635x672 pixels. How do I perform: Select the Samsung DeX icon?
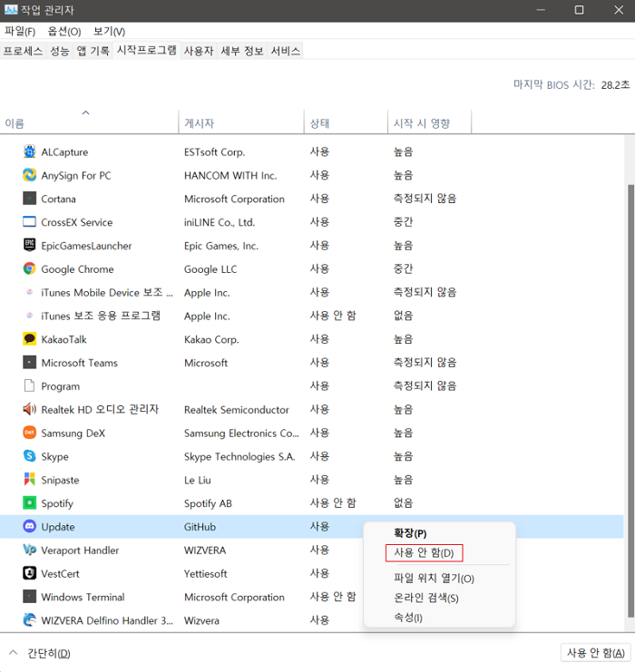click(29, 433)
